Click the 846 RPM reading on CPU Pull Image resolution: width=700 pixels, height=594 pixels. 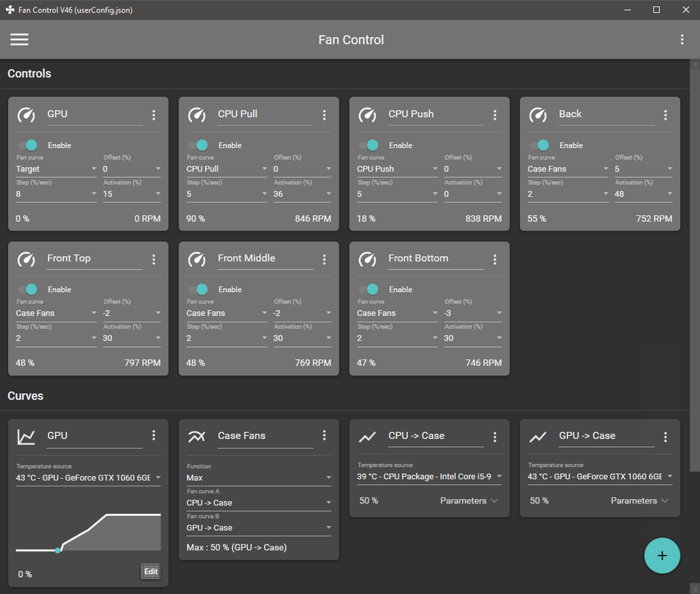(313, 218)
